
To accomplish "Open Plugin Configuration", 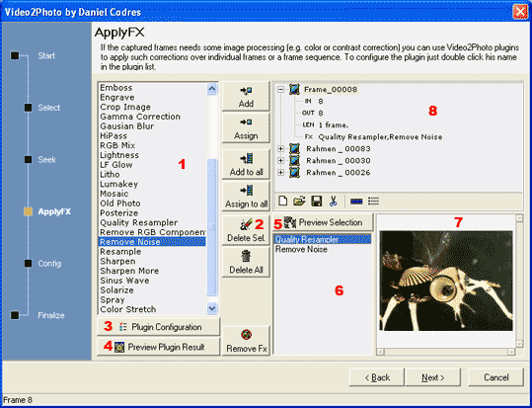I will 159,327.
